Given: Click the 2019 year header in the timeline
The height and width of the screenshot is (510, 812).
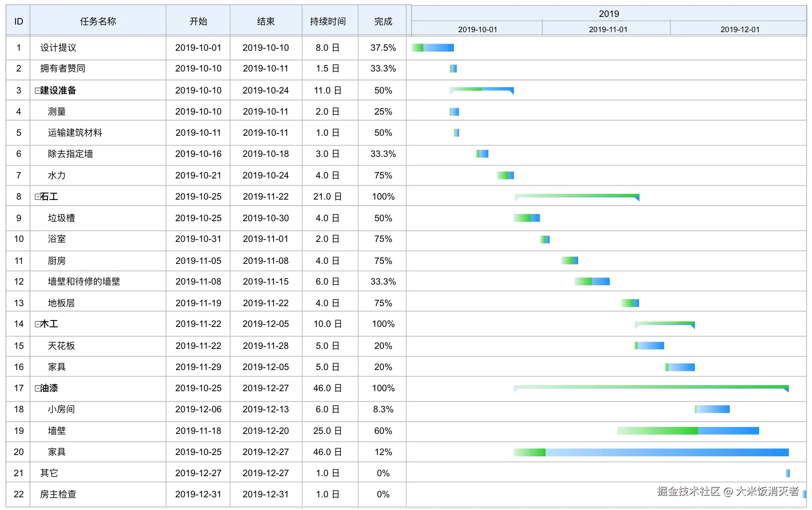Looking at the screenshot, I should click(609, 14).
